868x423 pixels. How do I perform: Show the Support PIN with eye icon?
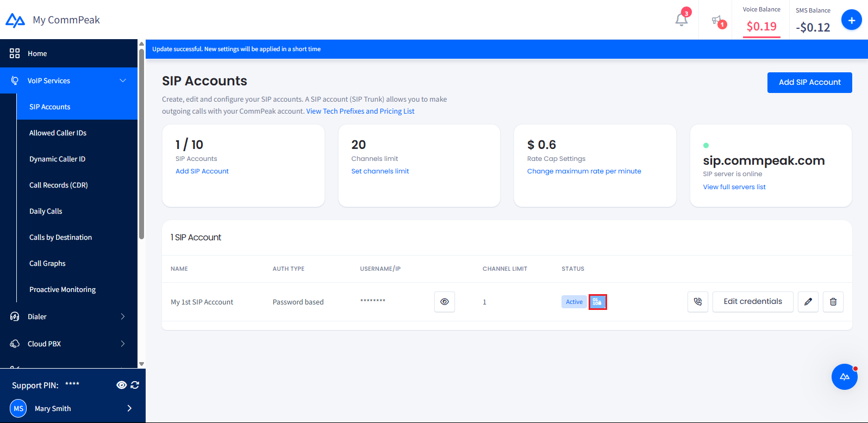tap(122, 385)
